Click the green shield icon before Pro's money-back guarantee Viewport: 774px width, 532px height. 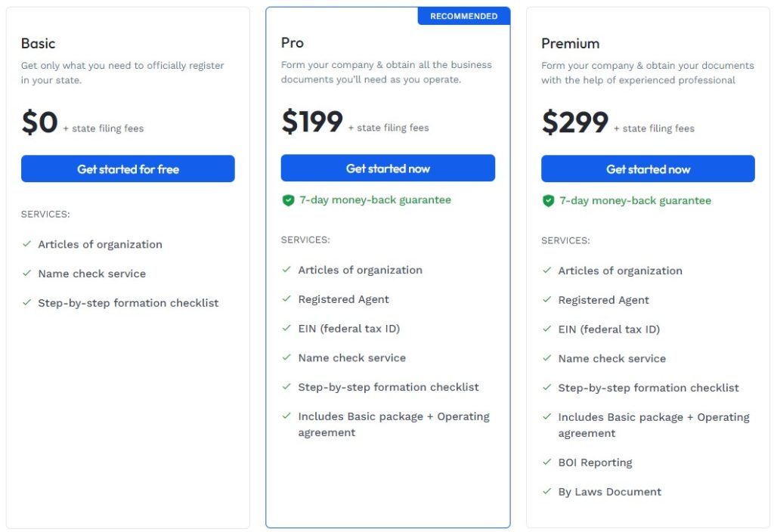pyautogui.click(x=288, y=200)
